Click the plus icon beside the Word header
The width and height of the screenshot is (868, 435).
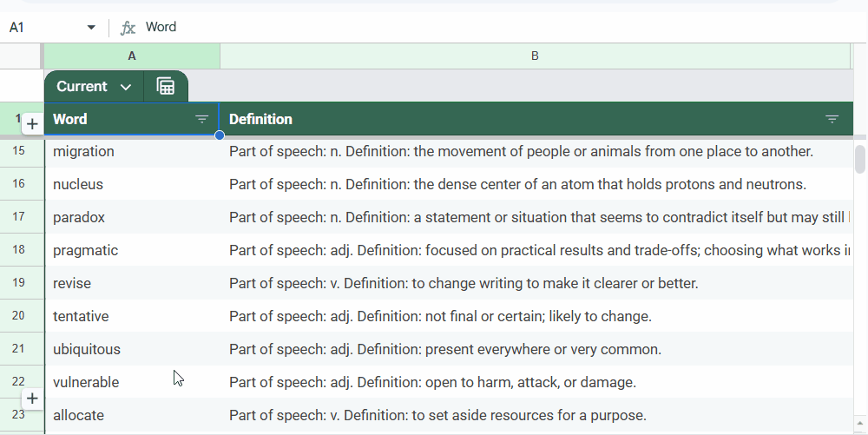pyautogui.click(x=32, y=124)
